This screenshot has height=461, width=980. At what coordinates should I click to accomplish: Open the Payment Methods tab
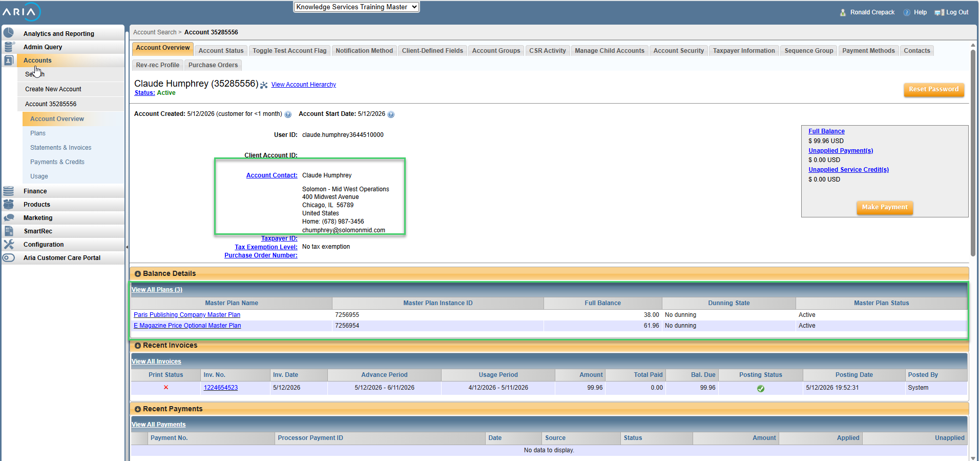coord(868,51)
